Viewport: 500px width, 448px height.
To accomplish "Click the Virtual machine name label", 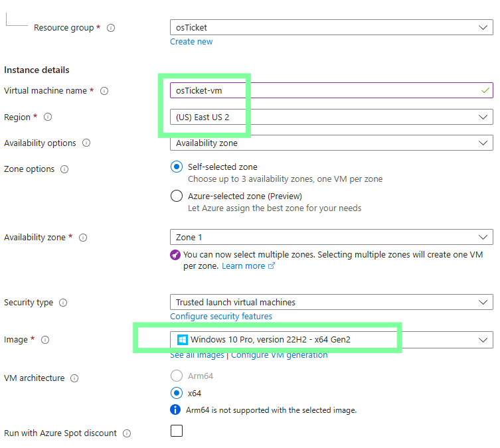I will click(x=45, y=91).
